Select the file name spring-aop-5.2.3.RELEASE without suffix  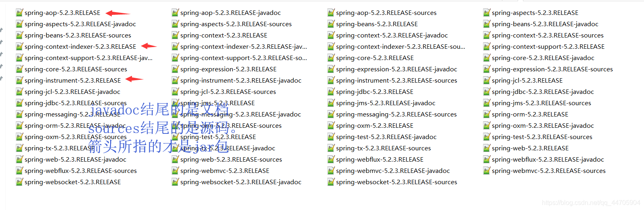[x=63, y=13]
